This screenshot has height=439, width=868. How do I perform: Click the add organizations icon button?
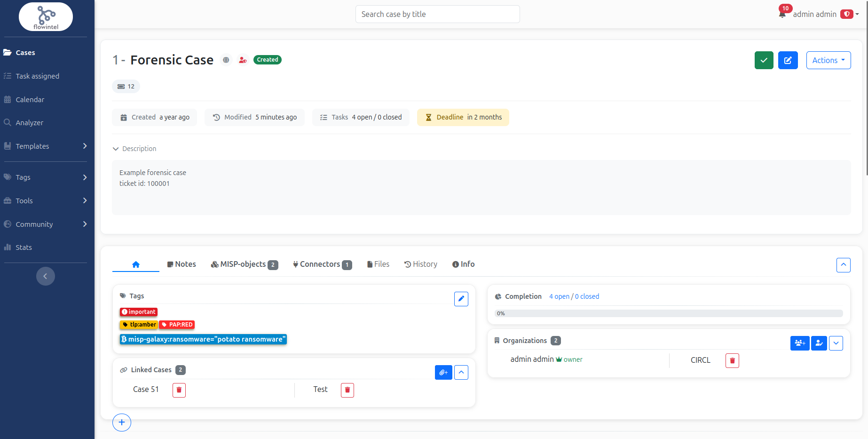[799, 343]
